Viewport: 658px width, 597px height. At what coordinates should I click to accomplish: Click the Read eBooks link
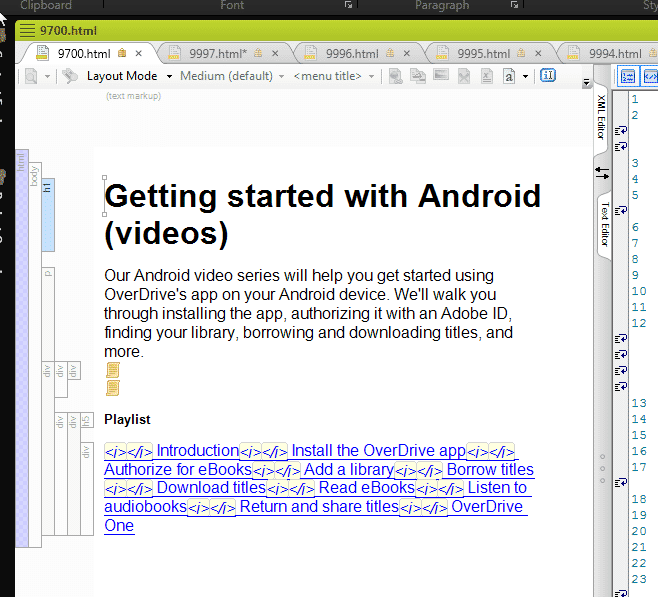pos(367,488)
